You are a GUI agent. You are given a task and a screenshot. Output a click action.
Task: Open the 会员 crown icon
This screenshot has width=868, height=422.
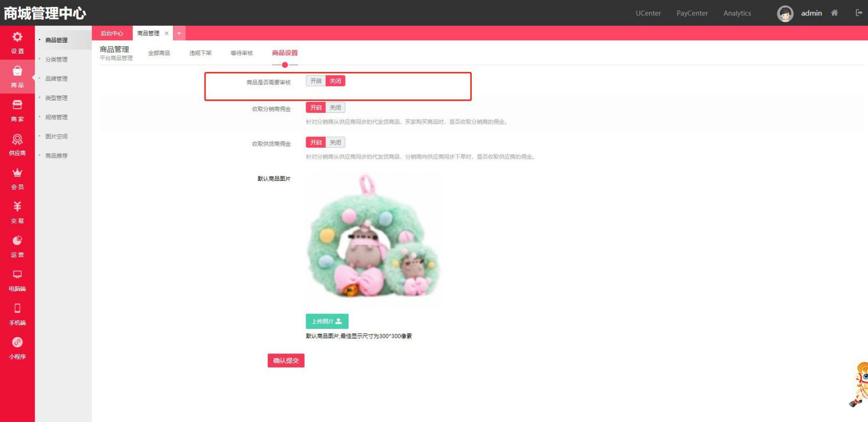click(x=17, y=173)
